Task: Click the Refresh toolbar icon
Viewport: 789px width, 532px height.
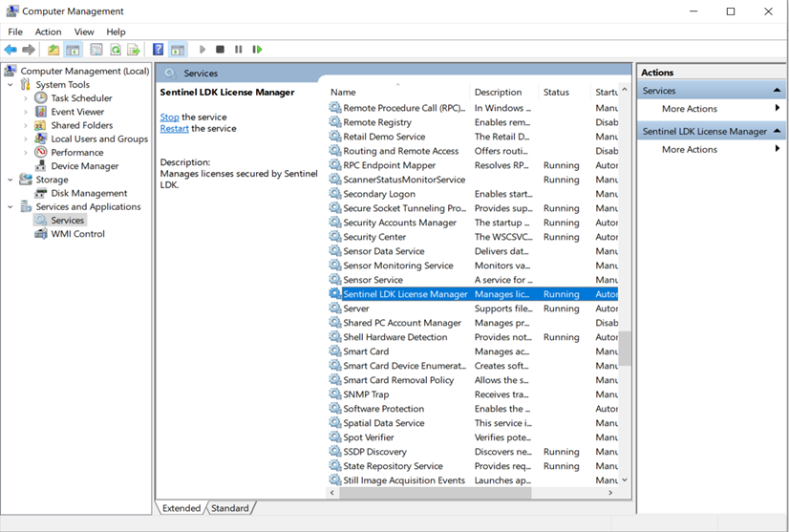Action: pos(116,50)
